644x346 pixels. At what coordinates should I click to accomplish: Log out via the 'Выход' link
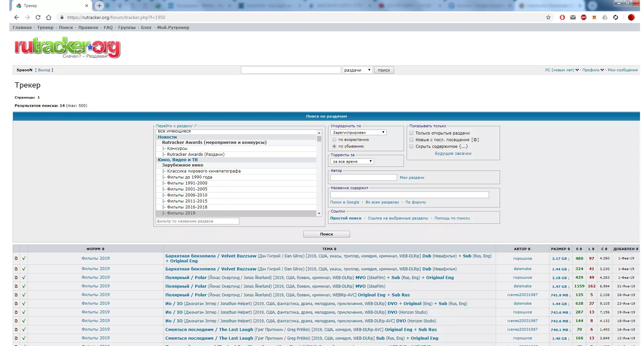44,70
